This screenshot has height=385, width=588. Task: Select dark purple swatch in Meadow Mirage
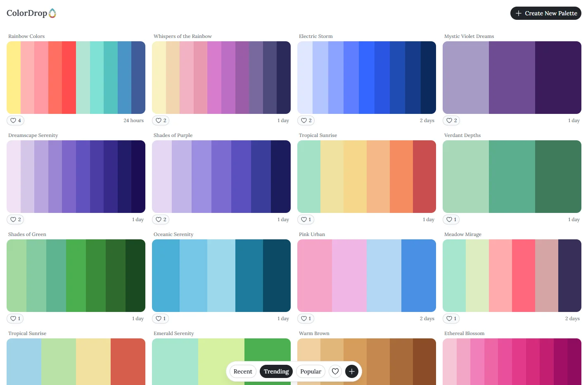pos(570,276)
